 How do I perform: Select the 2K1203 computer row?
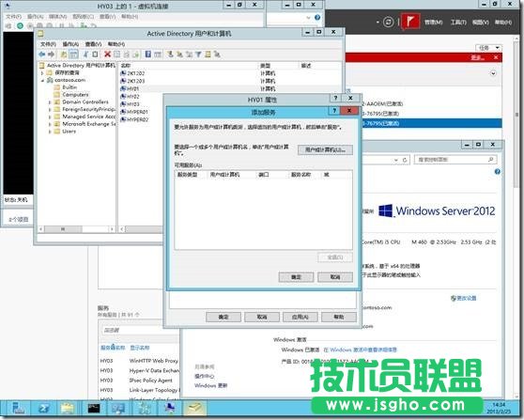click(231, 81)
